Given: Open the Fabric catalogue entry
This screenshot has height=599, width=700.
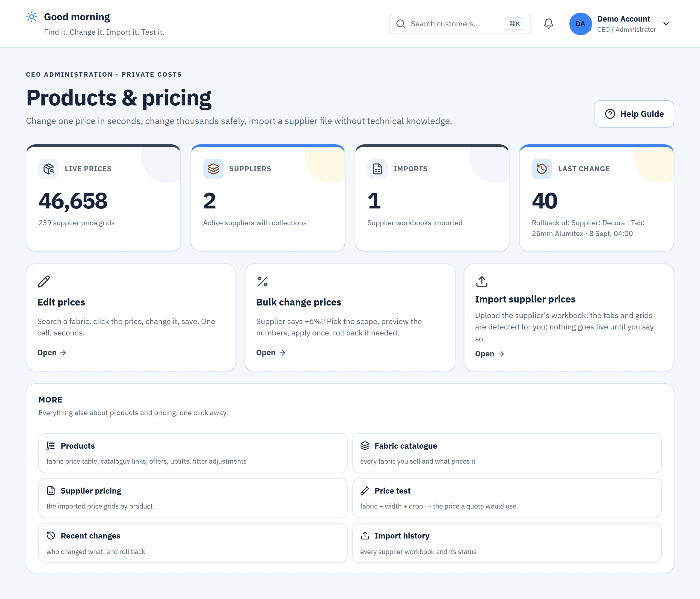Looking at the screenshot, I should coord(507,453).
